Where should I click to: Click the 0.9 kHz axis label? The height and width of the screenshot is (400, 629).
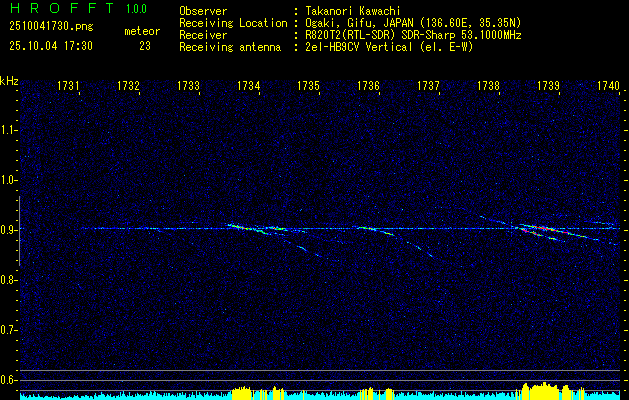point(8,230)
